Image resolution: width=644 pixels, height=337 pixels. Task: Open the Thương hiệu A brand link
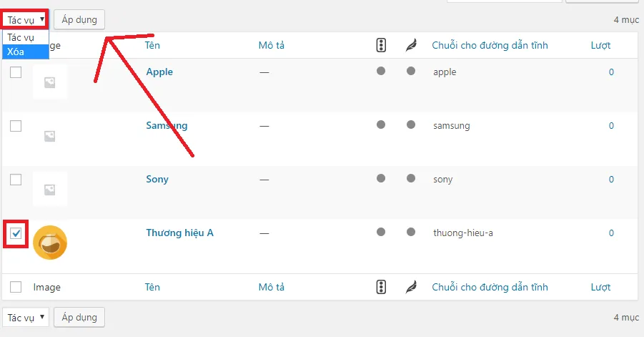tap(179, 233)
